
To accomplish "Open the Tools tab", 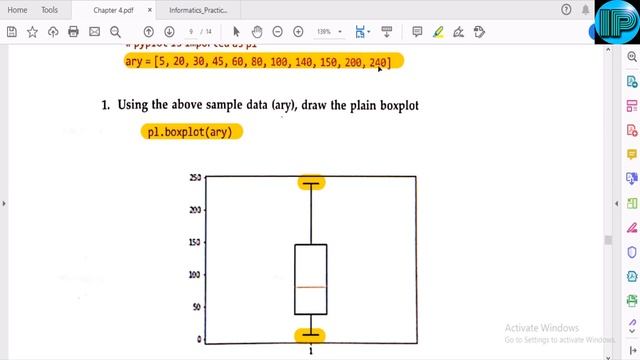I will [x=49, y=10].
